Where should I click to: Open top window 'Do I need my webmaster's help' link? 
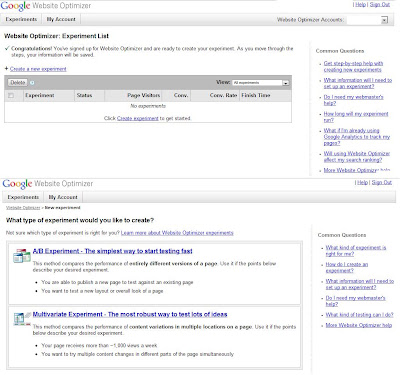[353, 100]
